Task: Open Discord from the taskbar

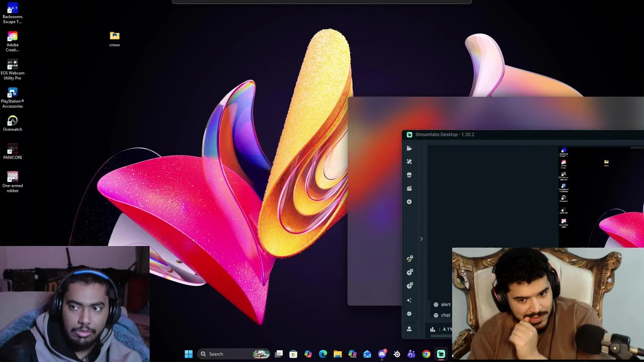Action: tap(382, 354)
